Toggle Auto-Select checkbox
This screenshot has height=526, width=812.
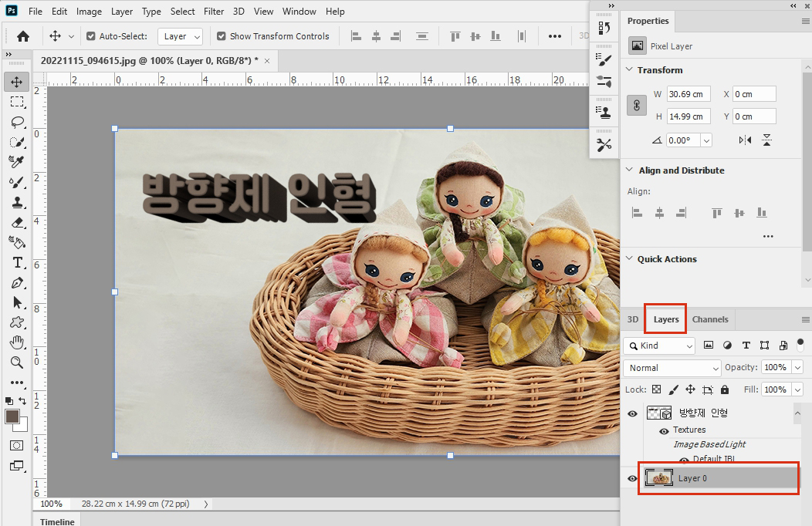pyautogui.click(x=90, y=36)
